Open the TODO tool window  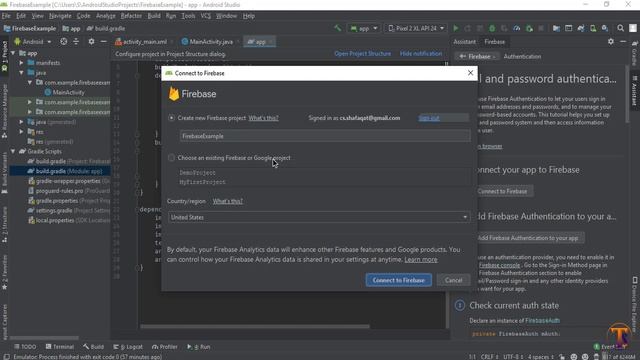coord(25,347)
